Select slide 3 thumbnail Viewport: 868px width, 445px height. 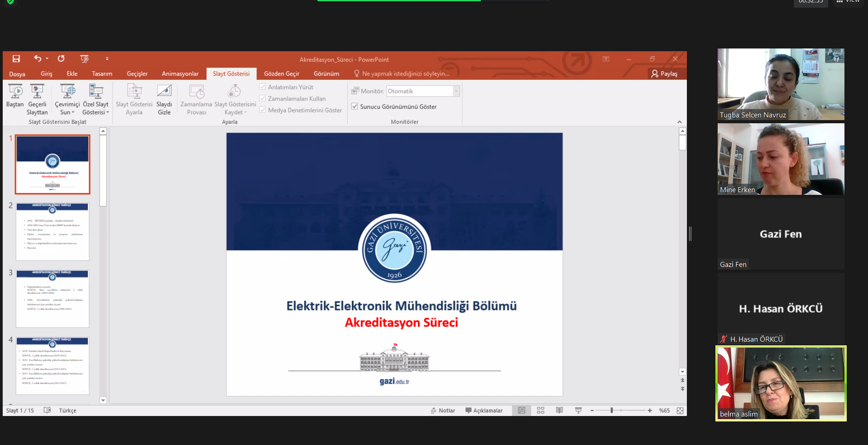click(x=53, y=299)
